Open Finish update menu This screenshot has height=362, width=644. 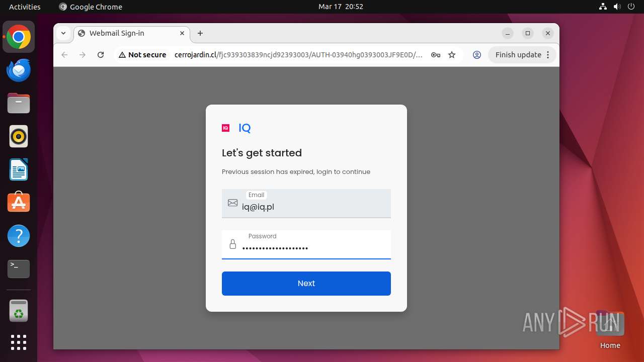coord(522,55)
